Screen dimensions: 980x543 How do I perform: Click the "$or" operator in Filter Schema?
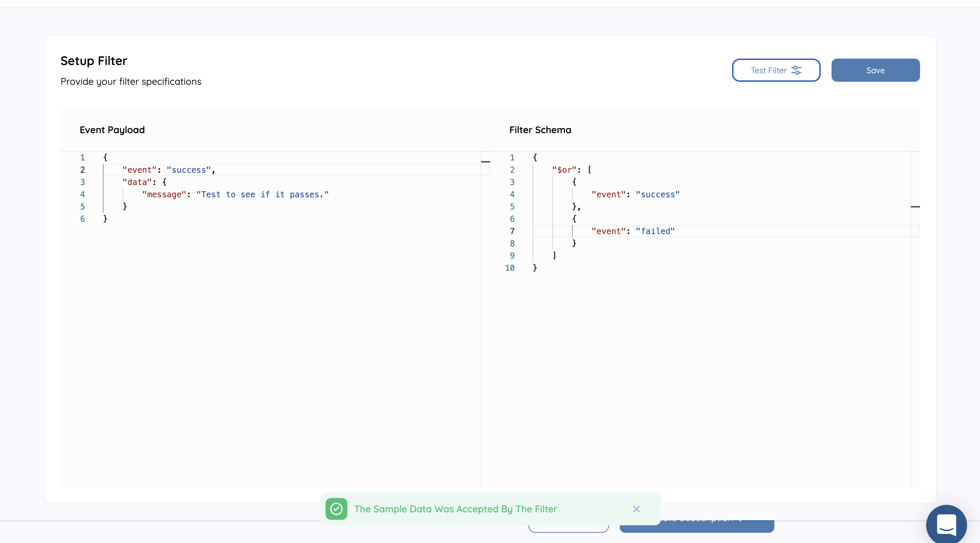[564, 170]
